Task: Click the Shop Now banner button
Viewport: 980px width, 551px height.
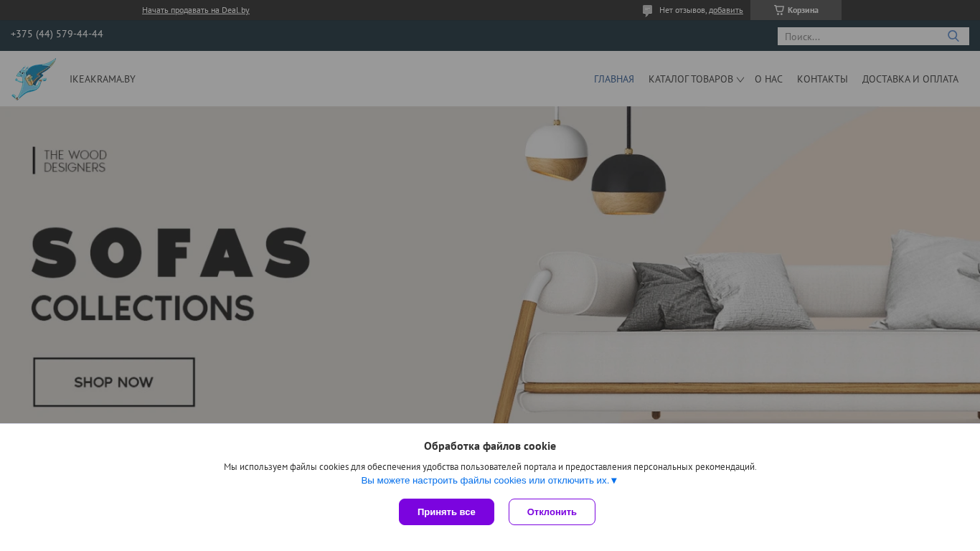Action: [x=114, y=382]
